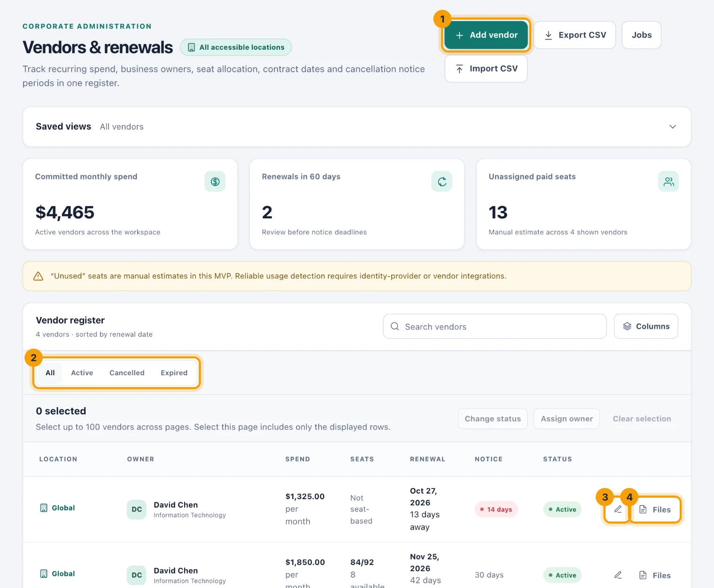Screen dimensions: 714x588
Task: Edit the vendor renewing Oct 27, 2026 via pencil icon
Action: (618, 510)
